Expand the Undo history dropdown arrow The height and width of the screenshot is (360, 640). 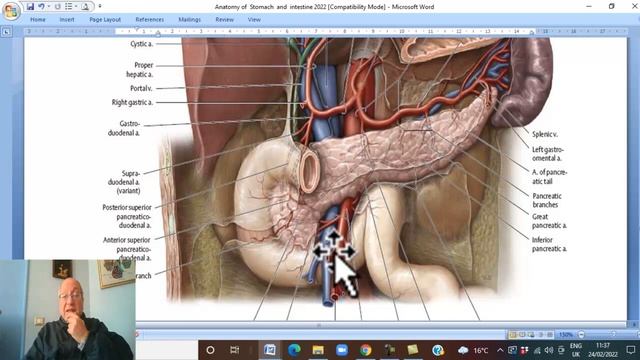(49, 7)
